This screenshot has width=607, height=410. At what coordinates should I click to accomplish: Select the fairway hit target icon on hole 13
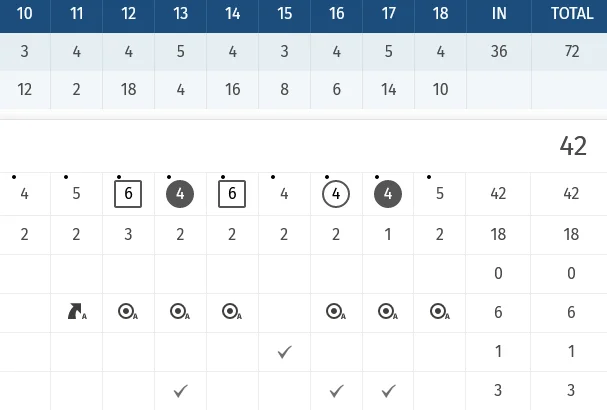coord(180,312)
